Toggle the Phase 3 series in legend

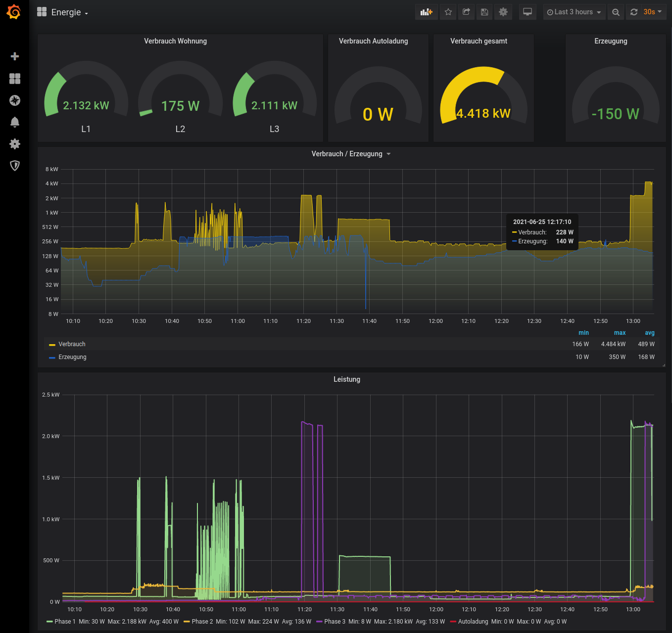point(335,622)
